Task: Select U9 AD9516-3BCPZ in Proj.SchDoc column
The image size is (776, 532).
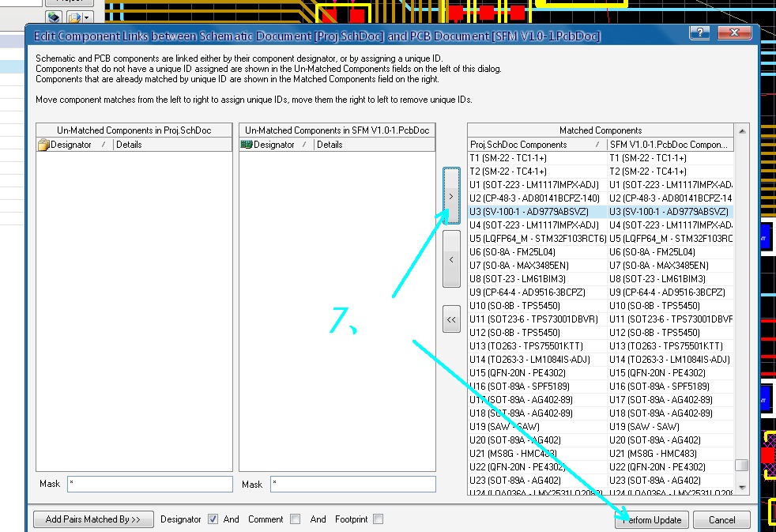Action: (537, 292)
